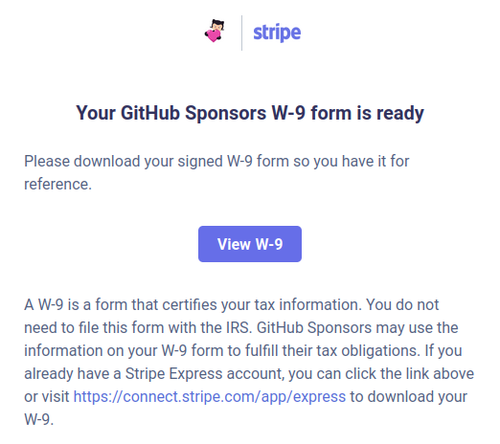Click the final "W-9." on the last line
Viewport: 500px width, 444px height.
point(39,420)
